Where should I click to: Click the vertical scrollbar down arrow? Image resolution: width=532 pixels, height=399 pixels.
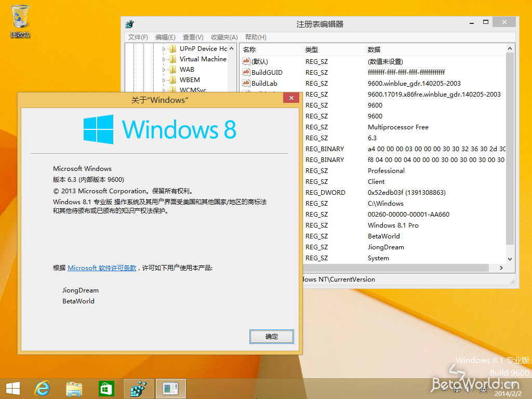pos(510,259)
